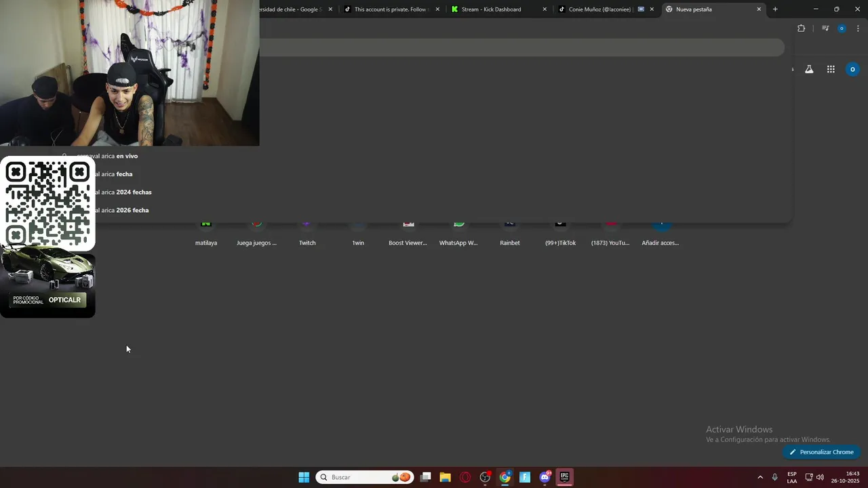
Task: Open media controls icon in Chrome toolbar
Action: [825, 28]
